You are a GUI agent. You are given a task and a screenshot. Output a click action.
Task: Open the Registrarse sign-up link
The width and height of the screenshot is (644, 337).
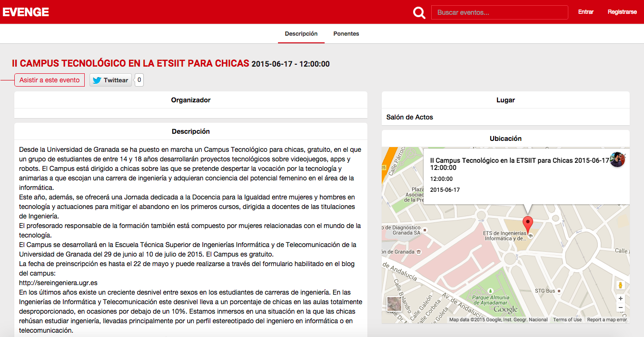click(x=622, y=12)
